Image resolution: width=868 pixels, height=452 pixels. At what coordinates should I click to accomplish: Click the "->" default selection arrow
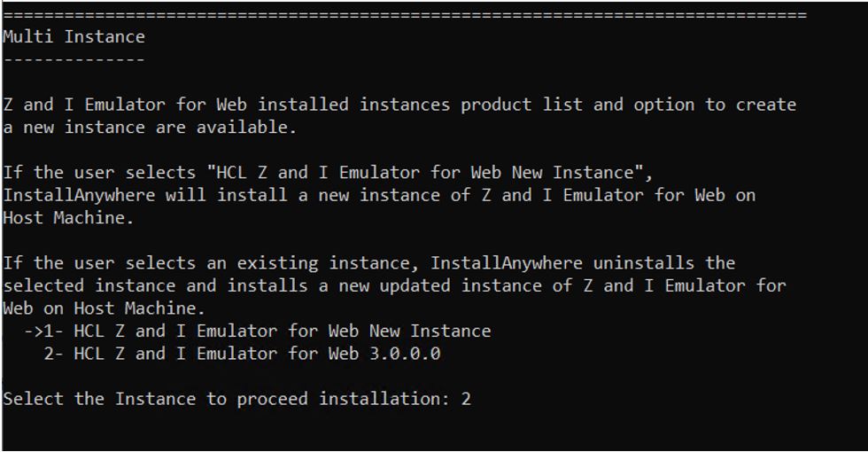[34, 331]
